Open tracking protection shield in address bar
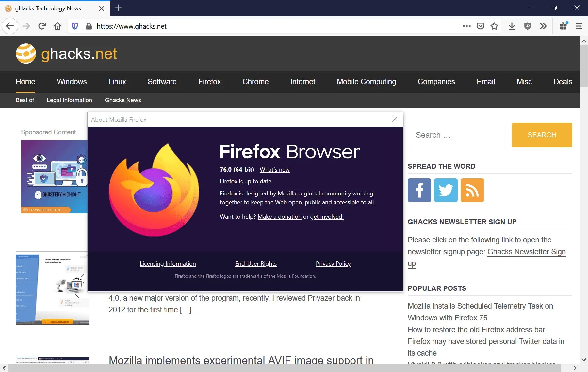 (75, 26)
